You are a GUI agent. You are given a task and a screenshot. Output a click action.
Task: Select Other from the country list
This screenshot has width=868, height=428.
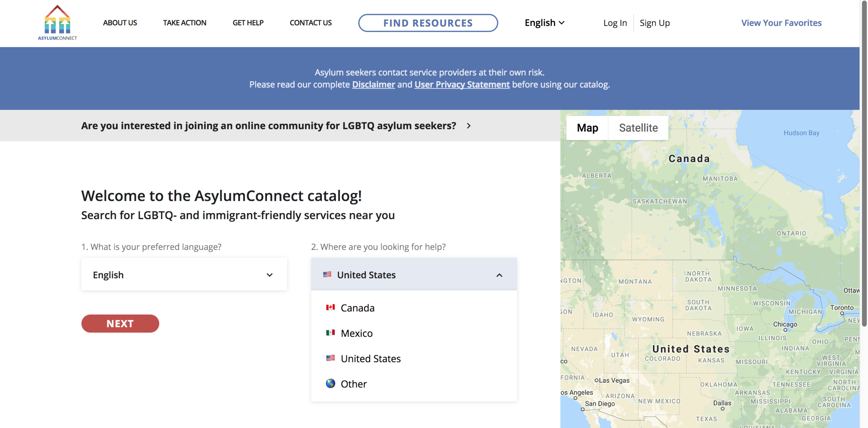(414, 384)
